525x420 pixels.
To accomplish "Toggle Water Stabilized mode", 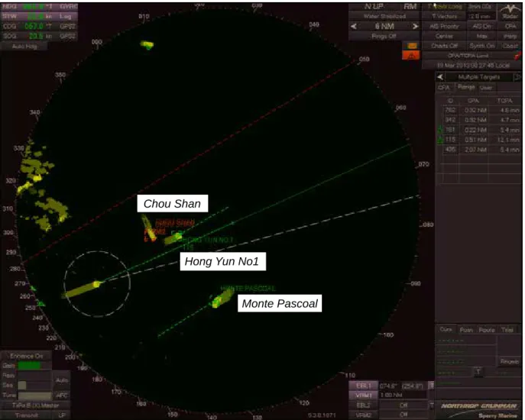I will pyautogui.click(x=384, y=16).
